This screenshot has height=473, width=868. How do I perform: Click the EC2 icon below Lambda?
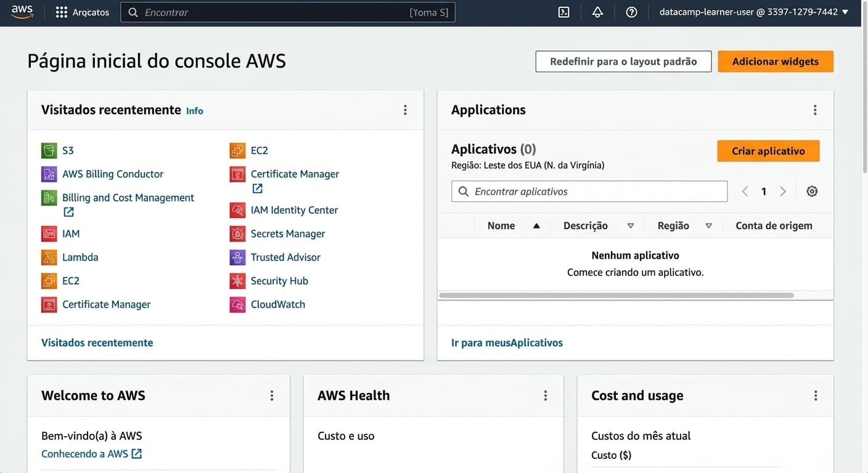(49, 281)
